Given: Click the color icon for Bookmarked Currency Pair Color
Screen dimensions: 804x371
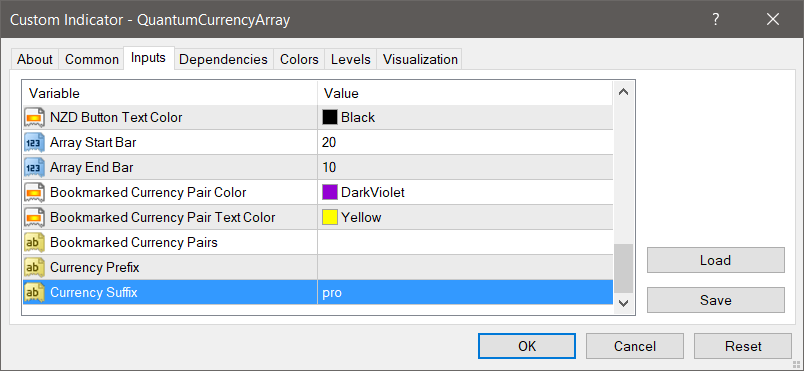Looking at the screenshot, I should click(x=34, y=193).
